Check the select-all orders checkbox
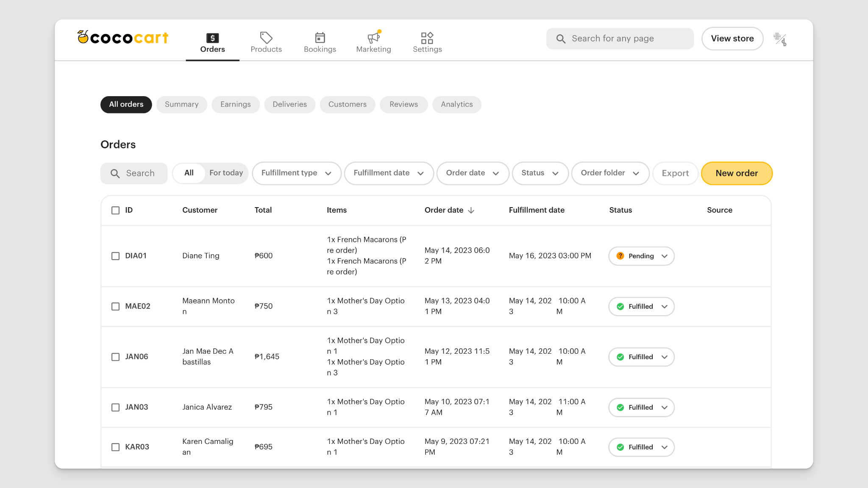 115,210
